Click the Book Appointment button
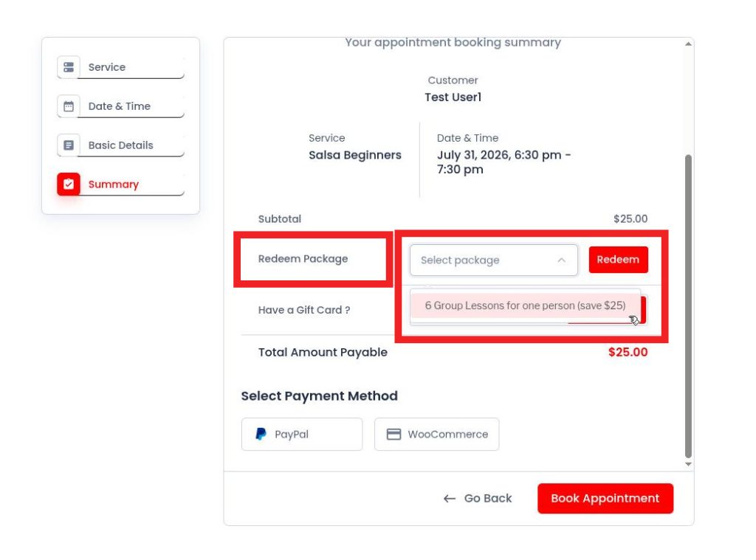The height and width of the screenshot is (560, 756). tap(605, 498)
